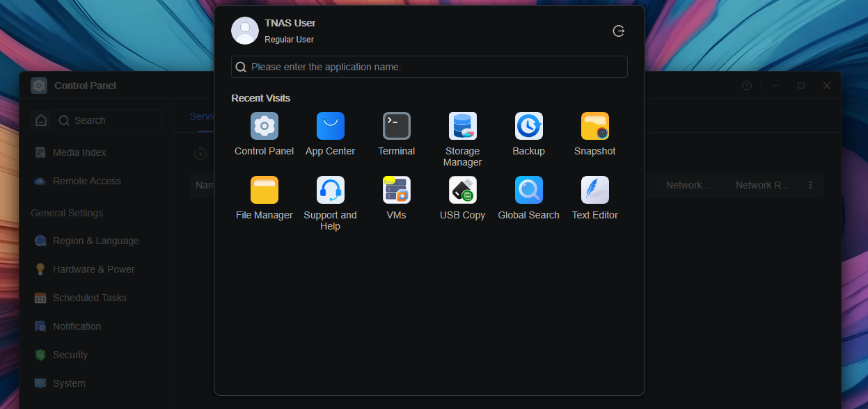
Task: Launch the VMs application
Action: click(396, 190)
